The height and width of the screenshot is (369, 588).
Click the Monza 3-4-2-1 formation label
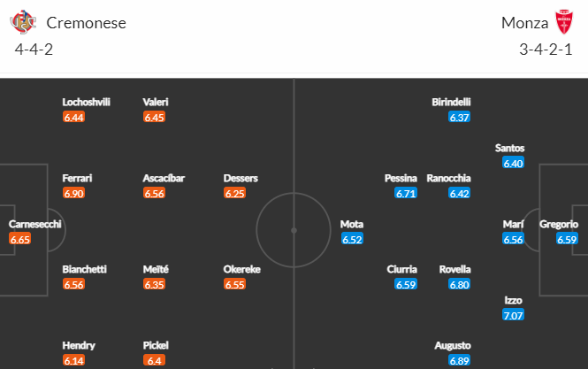pyautogui.click(x=546, y=50)
